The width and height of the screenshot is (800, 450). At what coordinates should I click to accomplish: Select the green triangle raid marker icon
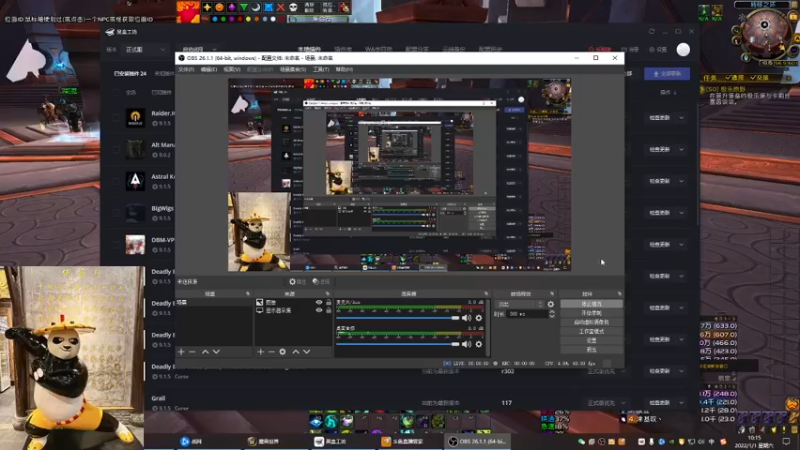(244, 7)
